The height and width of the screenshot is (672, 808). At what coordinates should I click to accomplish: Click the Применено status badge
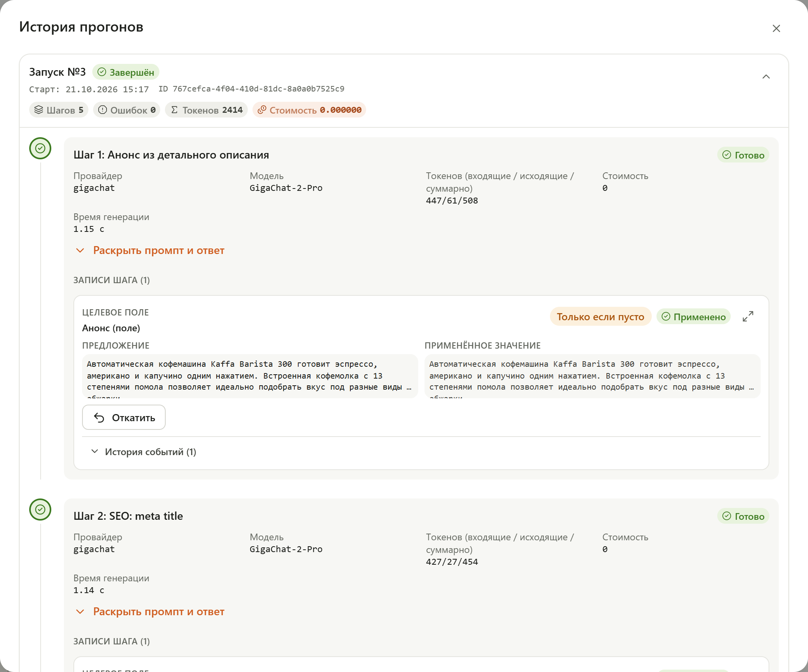(x=694, y=317)
